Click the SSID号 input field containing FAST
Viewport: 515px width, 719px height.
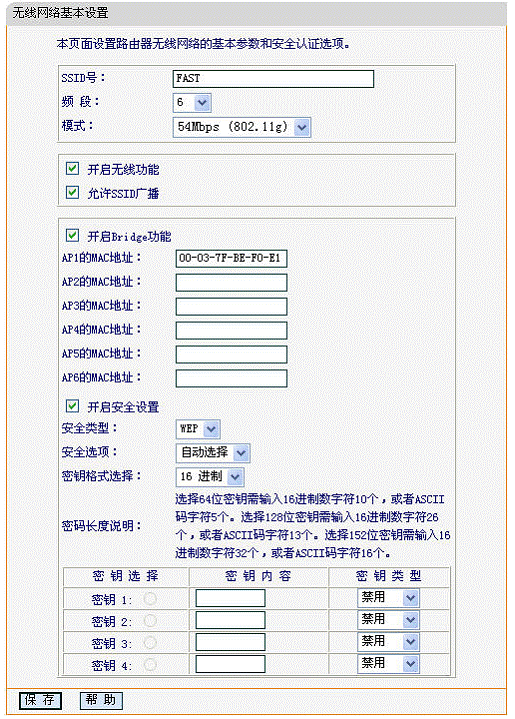[273, 79]
